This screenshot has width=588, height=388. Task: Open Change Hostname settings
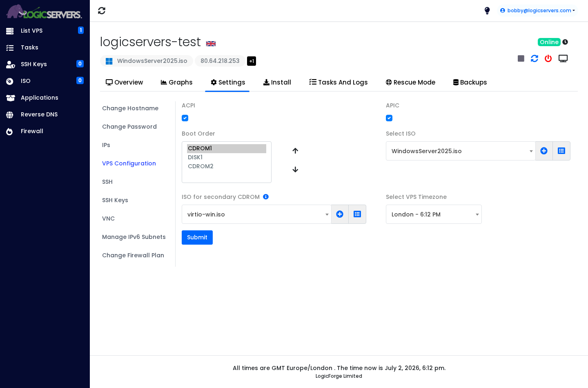(x=130, y=108)
